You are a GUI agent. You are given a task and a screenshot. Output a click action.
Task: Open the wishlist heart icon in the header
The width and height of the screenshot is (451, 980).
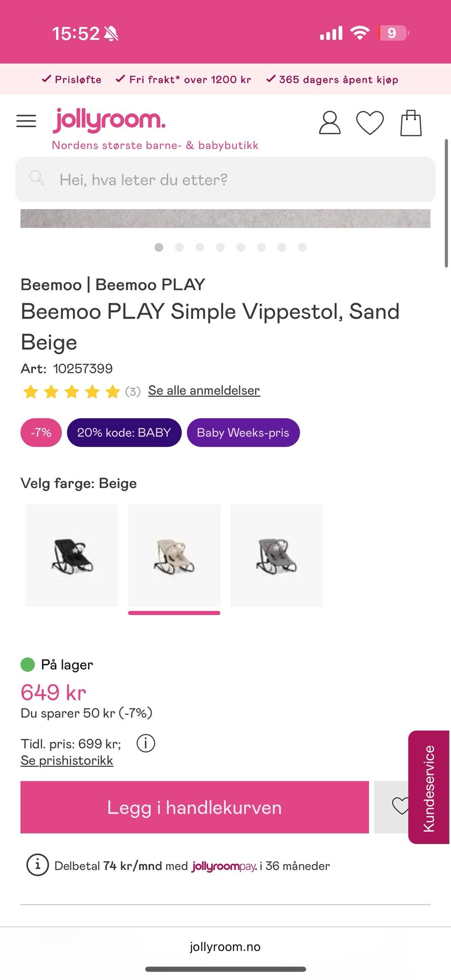click(x=370, y=123)
